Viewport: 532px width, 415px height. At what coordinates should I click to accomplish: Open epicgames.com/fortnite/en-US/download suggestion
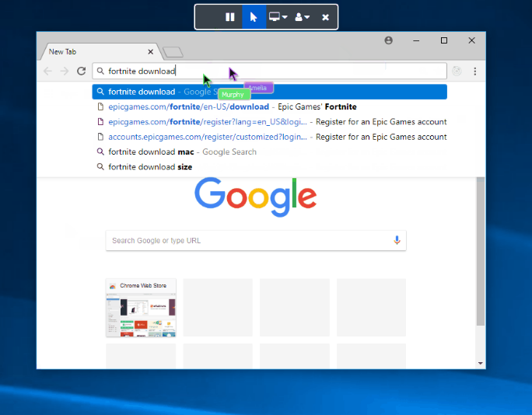[188, 106]
